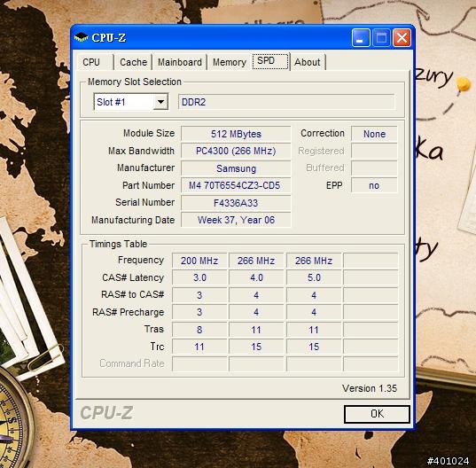Click the PC4300 (266 MHz) bandwidth value
The width and height of the screenshot is (476, 468).
pyautogui.click(x=236, y=151)
